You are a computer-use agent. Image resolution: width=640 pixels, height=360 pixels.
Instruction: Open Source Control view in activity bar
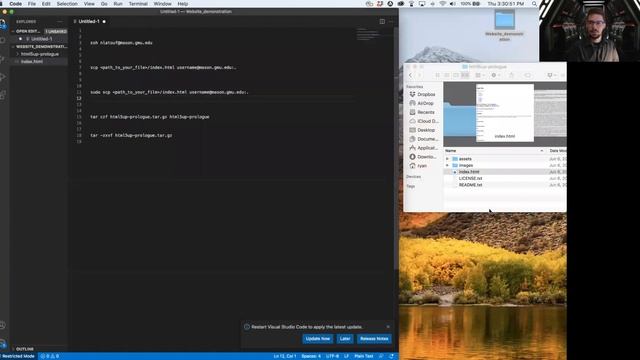click(x=2, y=59)
